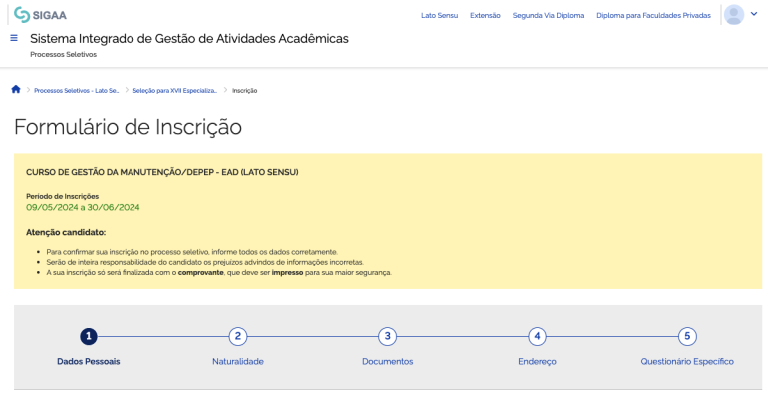
Task: Open Segunda Via Diploma link
Action: point(548,16)
